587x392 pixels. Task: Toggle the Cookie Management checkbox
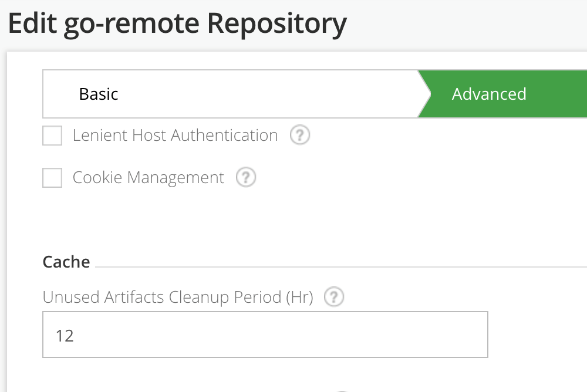52,177
